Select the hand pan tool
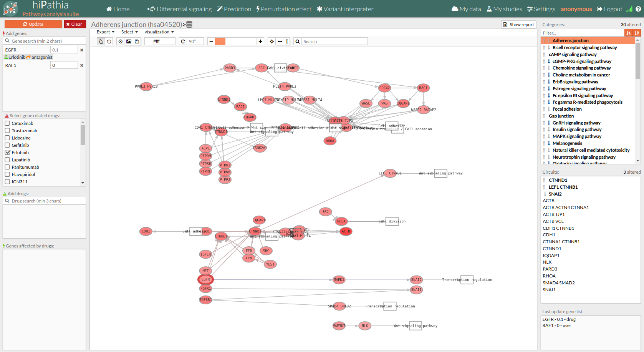 [101, 42]
